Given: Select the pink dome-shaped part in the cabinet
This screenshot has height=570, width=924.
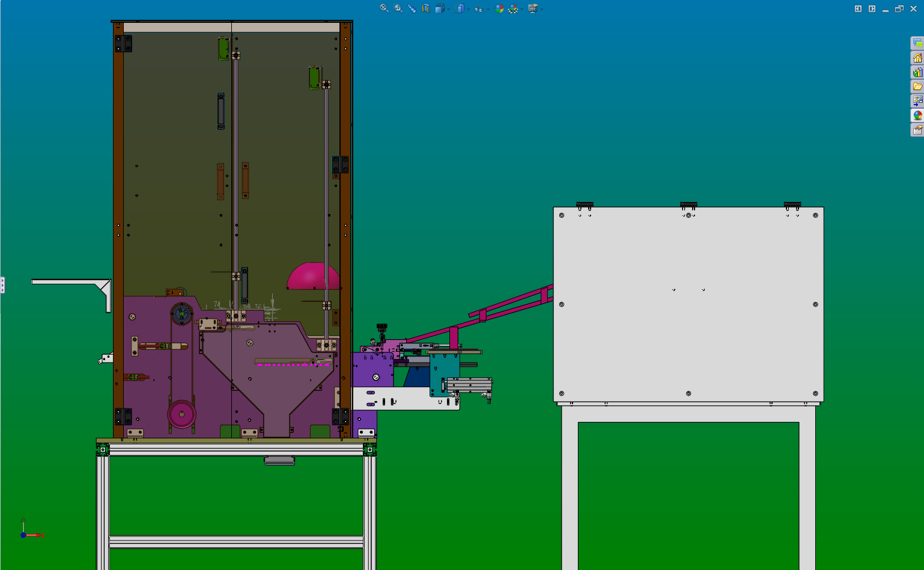Looking at the screenshot, I should 312,277.
